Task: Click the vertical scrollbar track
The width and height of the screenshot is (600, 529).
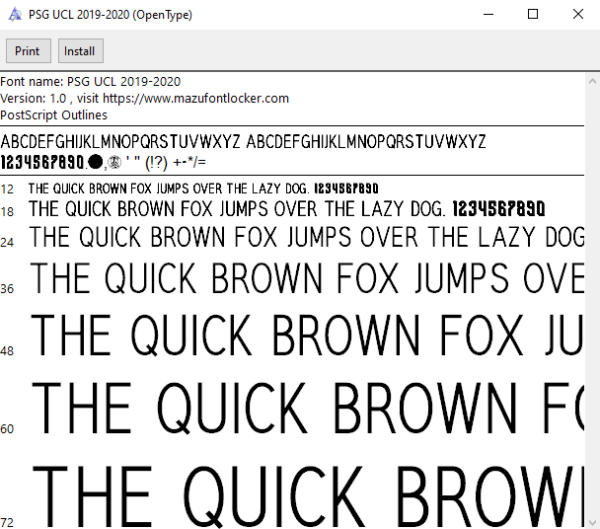Action: (592, 302)
